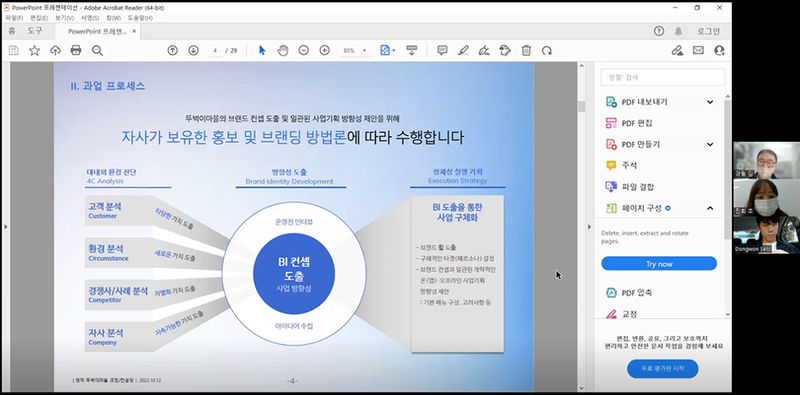The image size is (800, 395).
Task: Collapse 페이지 구성 section
Action: [710, 208]
